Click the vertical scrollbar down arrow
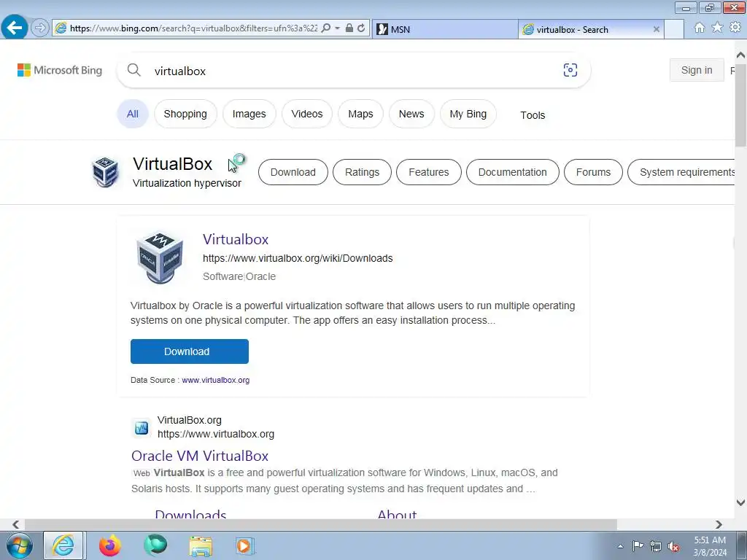The width and height of the screenshot is (747, 560). 740,502
